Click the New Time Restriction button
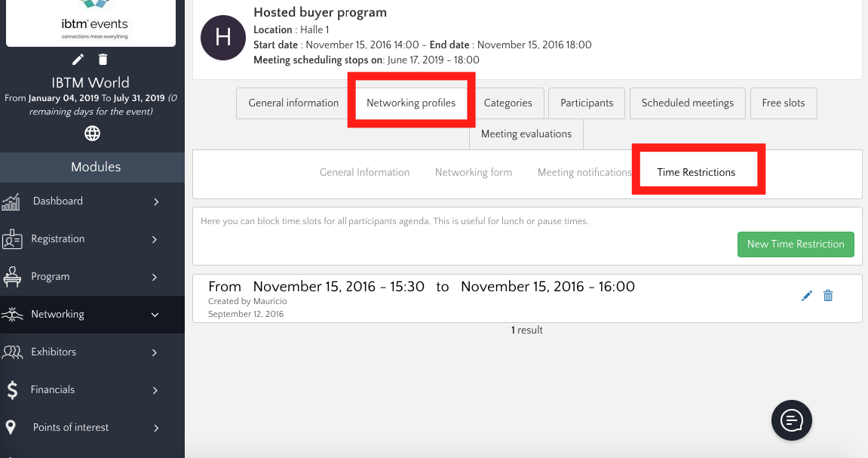 pyautogui.click(x=795, y=244)
